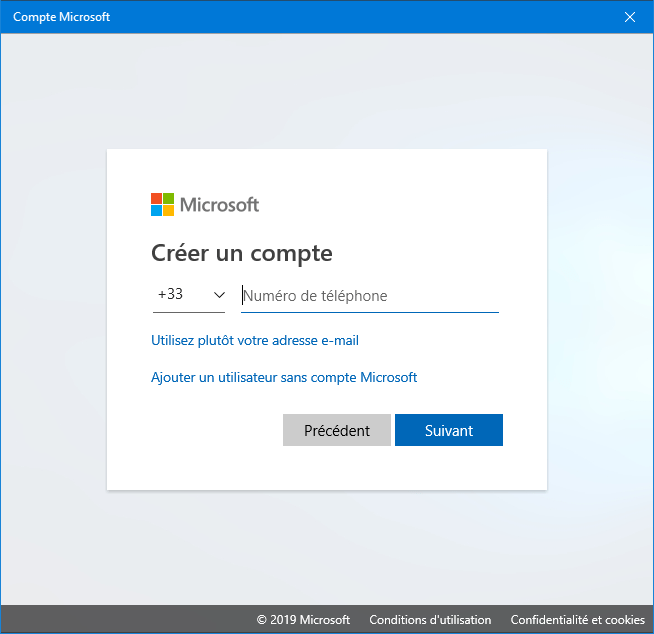Click the Compte Microsoft title text
This screenshot has height=634, width=654.
click(x=61, y=17)
